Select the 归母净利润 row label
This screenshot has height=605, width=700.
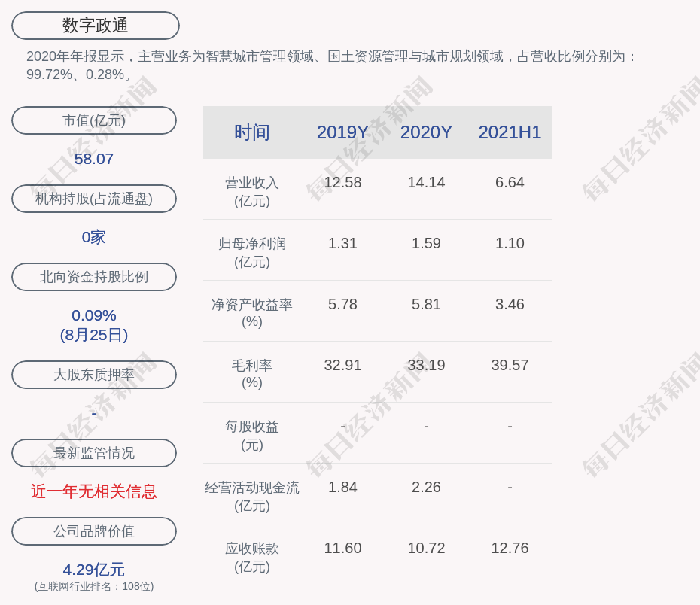point(252,252)
